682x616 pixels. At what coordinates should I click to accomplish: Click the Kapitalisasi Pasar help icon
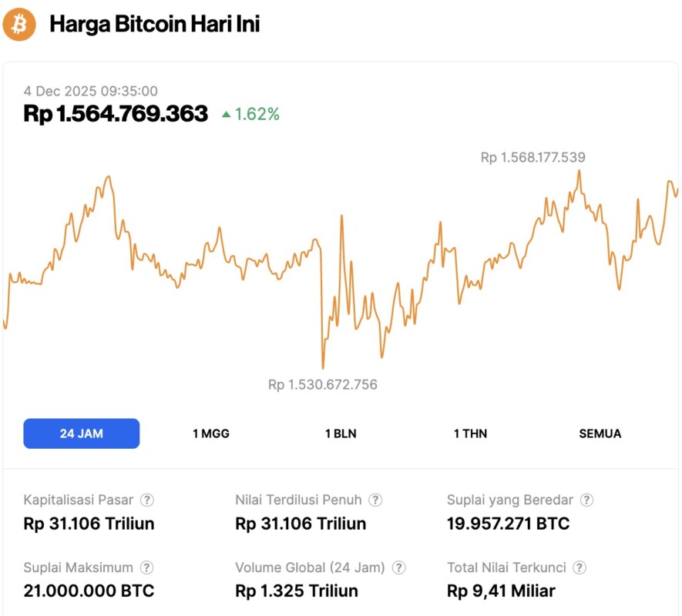click(x=147, y=500)
